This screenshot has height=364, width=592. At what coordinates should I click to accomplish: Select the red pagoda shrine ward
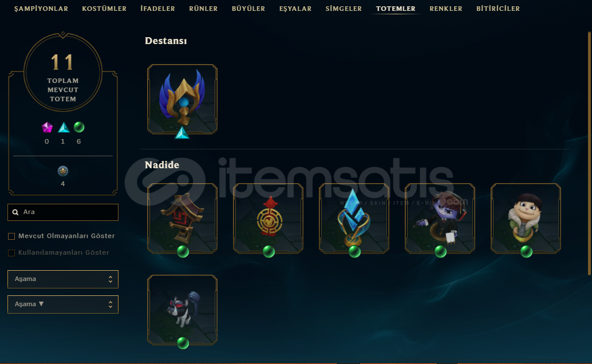click(183, 218)
